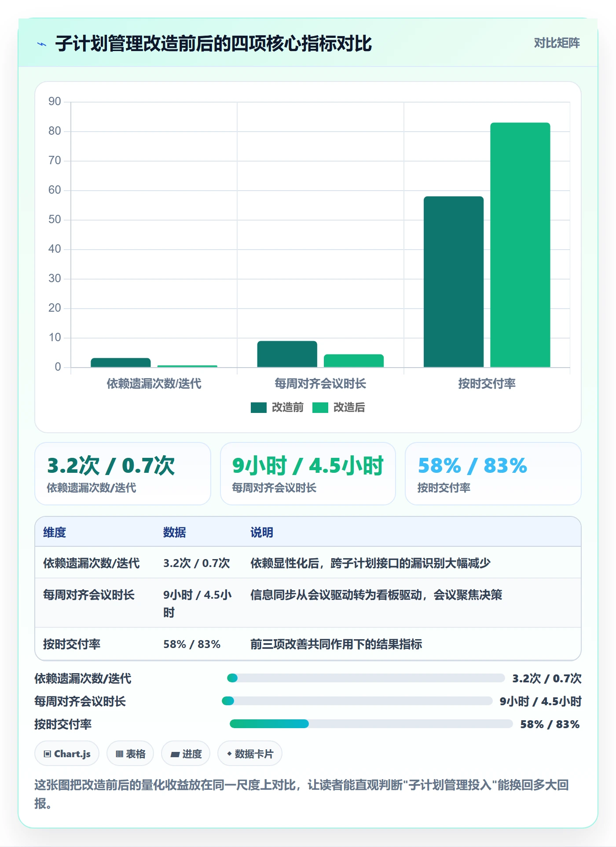Click the 改造前 bar for 按时交付率

coord(454,282)
